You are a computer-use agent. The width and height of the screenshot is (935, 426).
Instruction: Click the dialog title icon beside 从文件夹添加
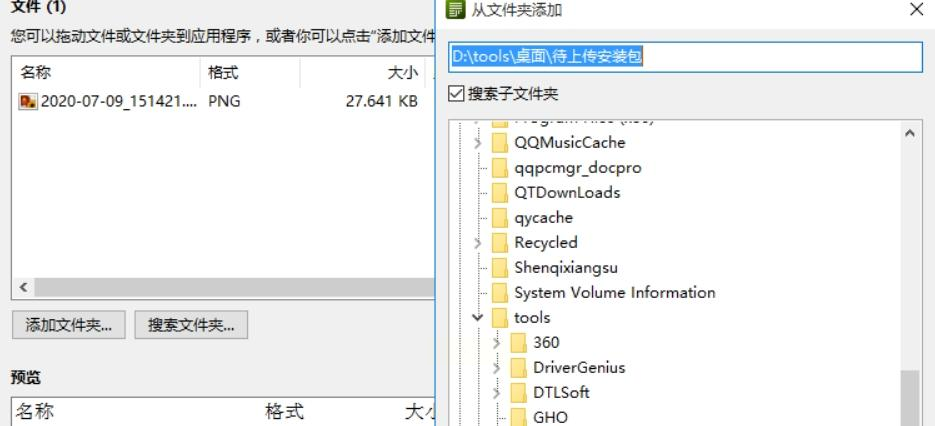[456, 10]
